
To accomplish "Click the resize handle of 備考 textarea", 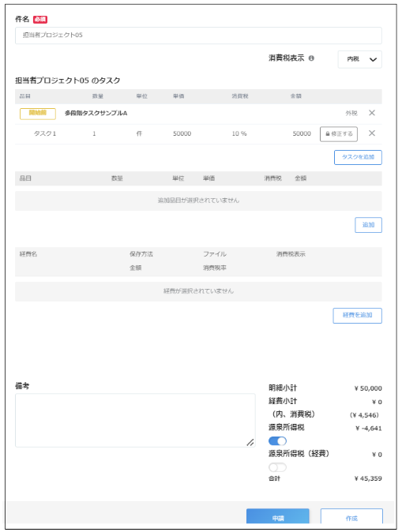I will click(x=250, y=442).
